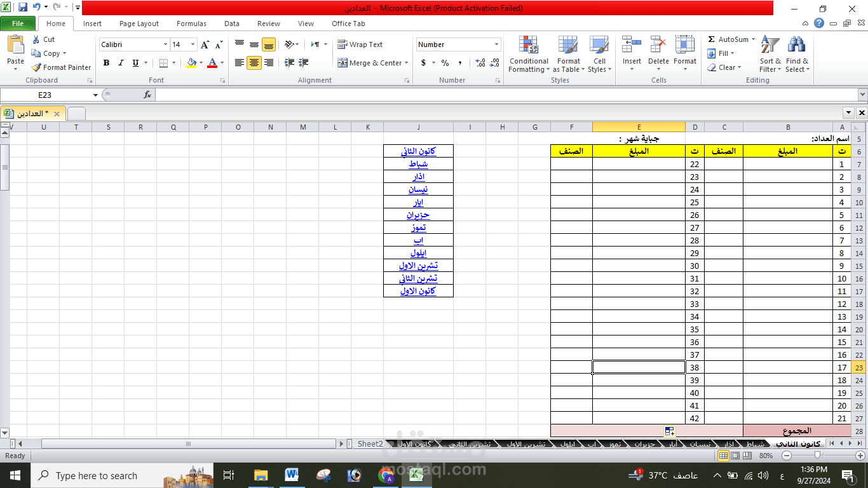Toggle Bottom Align button

pos(269,44)
